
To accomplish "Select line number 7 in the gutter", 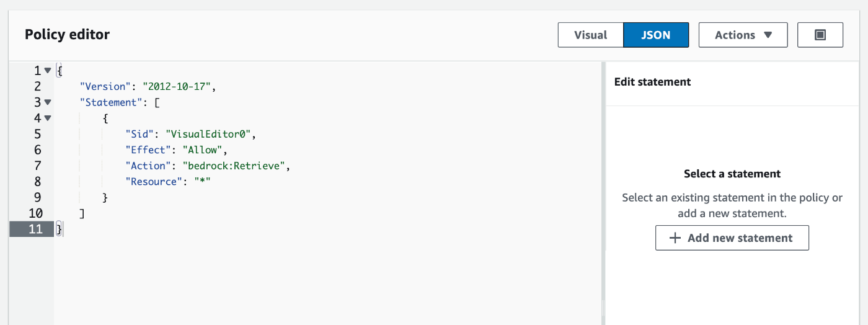I will tap(38, 166).
